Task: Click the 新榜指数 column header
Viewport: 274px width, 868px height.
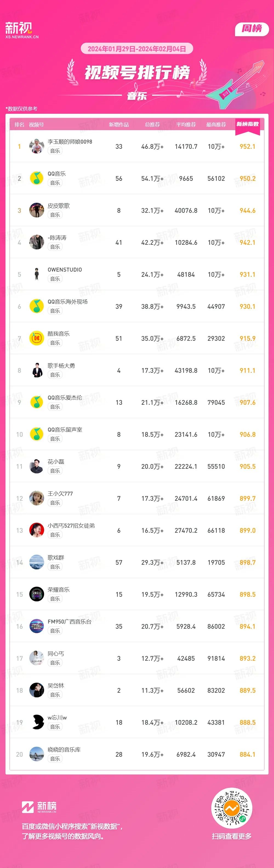Action: [x=247, y=124]
